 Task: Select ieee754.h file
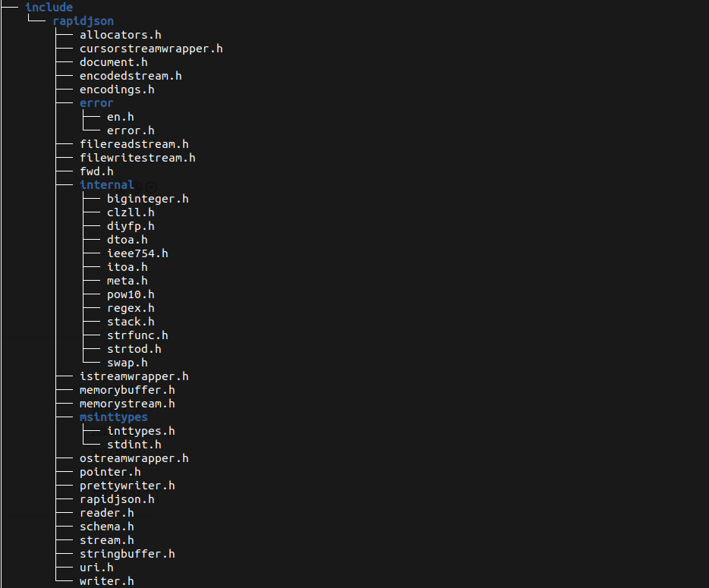137,253
